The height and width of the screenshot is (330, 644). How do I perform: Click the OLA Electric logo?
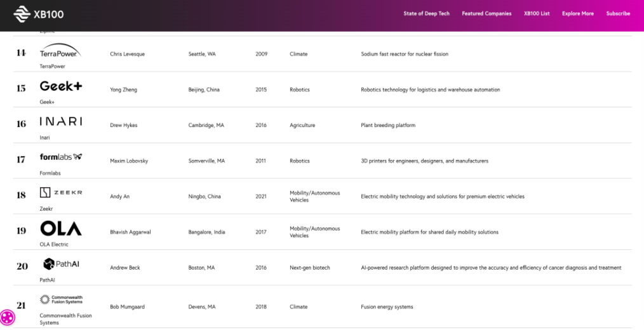pyautogui.click(x=61, y=228)
